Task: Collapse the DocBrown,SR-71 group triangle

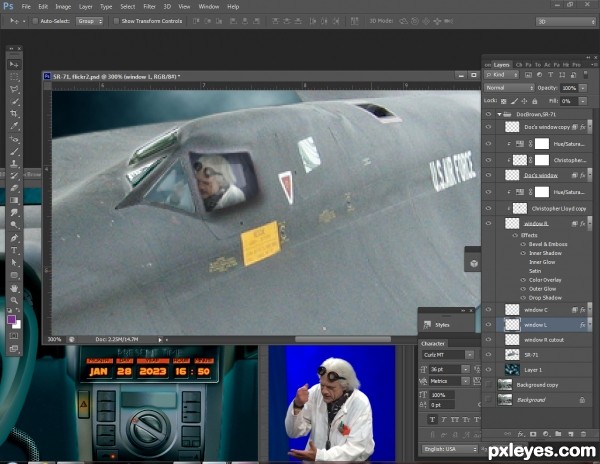Action: coord(499,114)
